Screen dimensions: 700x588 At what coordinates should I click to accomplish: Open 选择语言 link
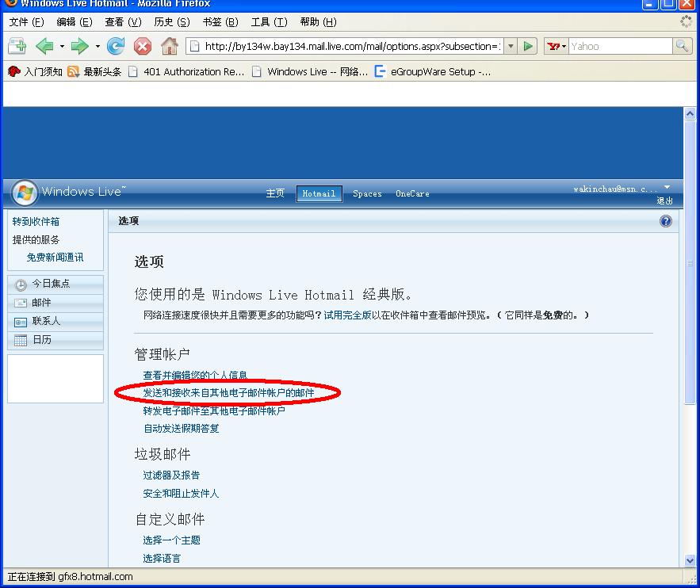click(x=162, y=559)
